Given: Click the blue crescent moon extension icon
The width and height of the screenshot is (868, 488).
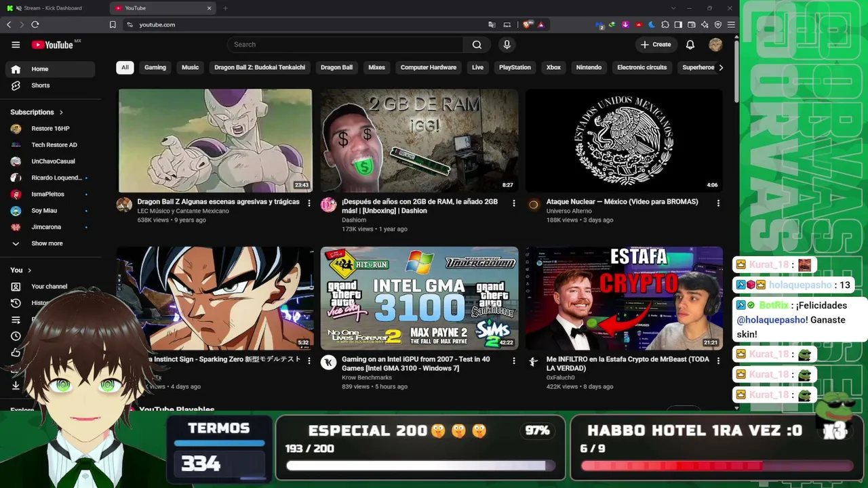Looking at the screenshot, I should [652, 24].
